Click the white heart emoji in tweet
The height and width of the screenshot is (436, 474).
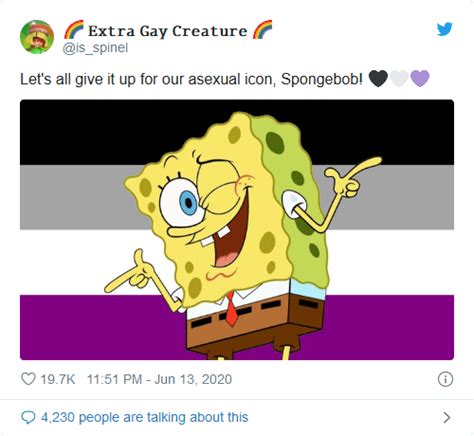[x=399, y=79]
